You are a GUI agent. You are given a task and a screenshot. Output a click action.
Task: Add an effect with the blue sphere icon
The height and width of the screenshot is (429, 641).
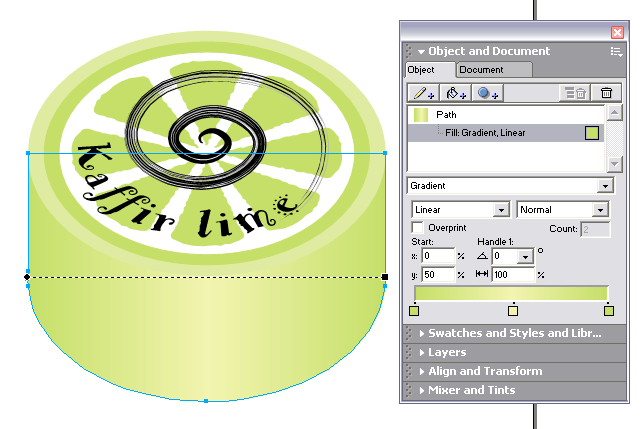488,93
